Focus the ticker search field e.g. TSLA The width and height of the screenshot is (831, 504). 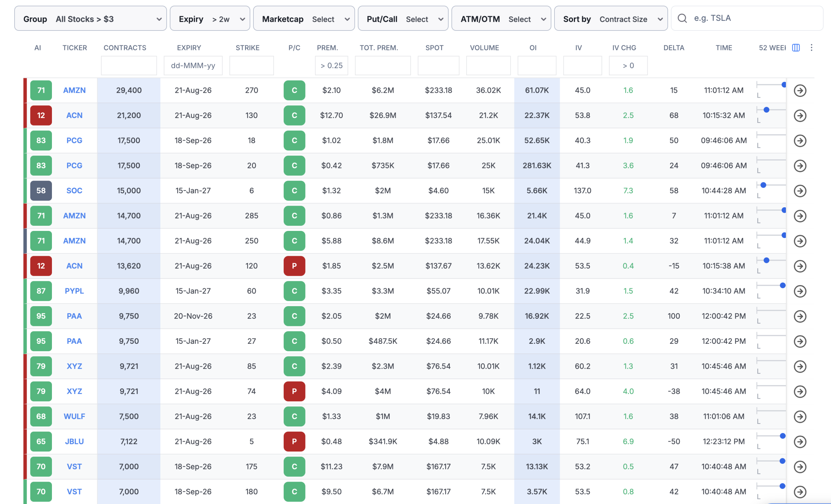pos(747,18)
